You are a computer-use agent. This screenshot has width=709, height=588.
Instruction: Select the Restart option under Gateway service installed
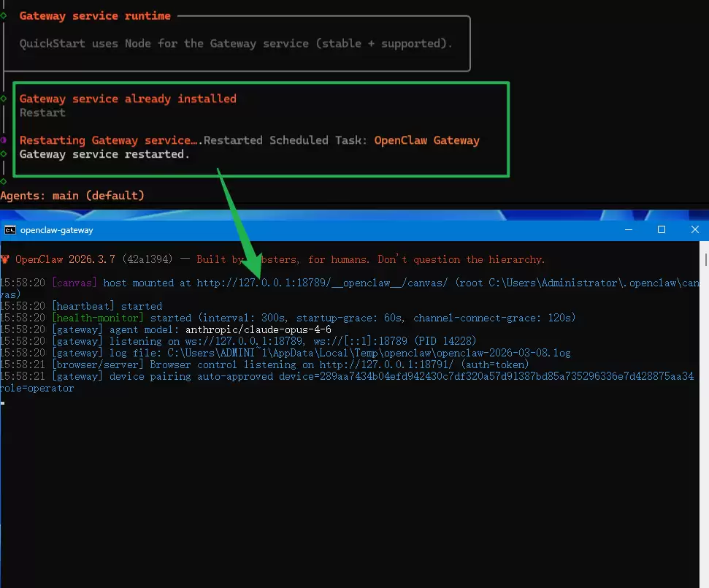click(42, 112)
